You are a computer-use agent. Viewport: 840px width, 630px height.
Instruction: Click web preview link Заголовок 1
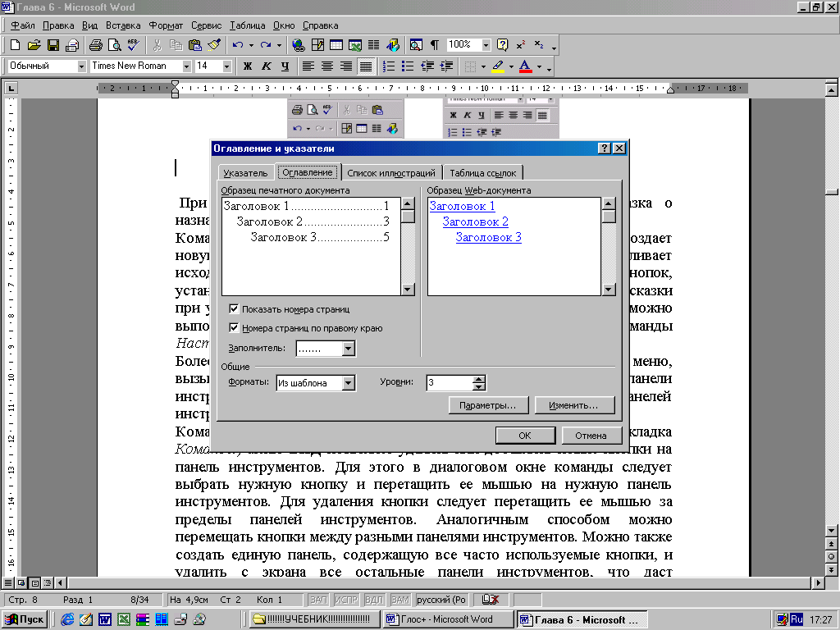point(463,206)
